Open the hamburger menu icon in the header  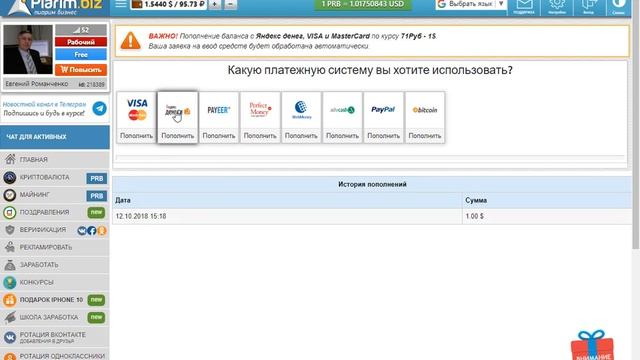121,4
